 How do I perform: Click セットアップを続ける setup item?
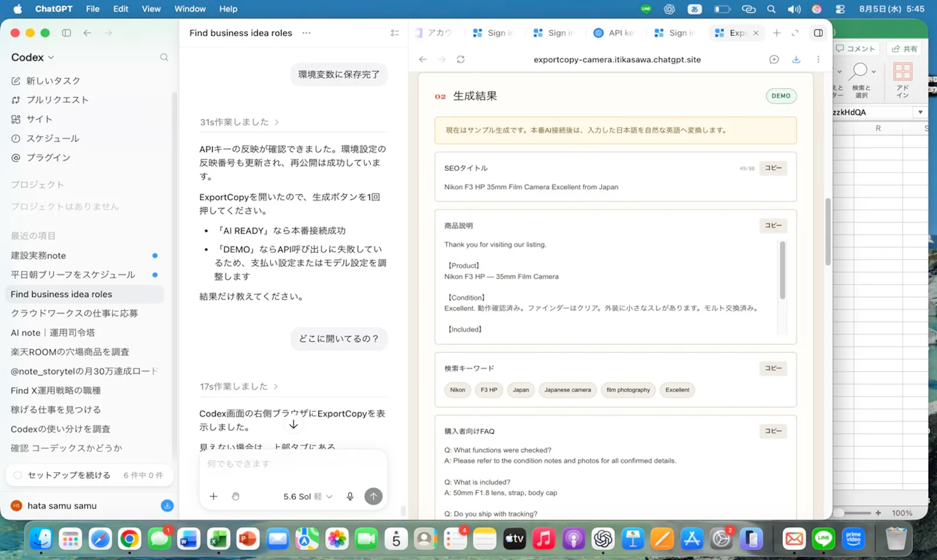click(89, 475)
